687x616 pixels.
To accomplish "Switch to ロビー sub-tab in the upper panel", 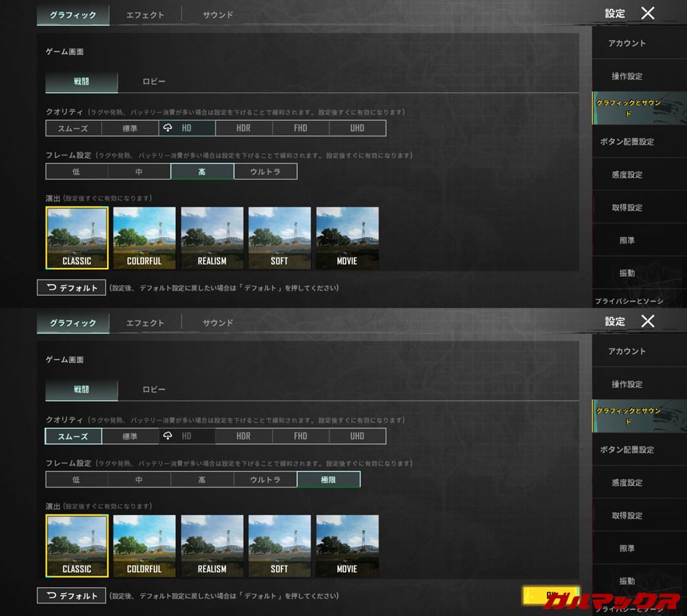I will [154, 82].
